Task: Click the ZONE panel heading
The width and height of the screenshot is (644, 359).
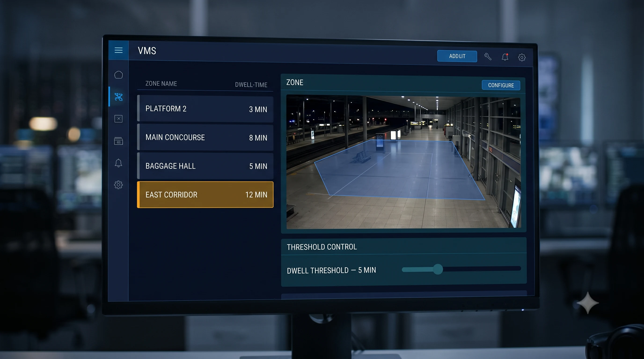Action: click(x=295, y=82)
